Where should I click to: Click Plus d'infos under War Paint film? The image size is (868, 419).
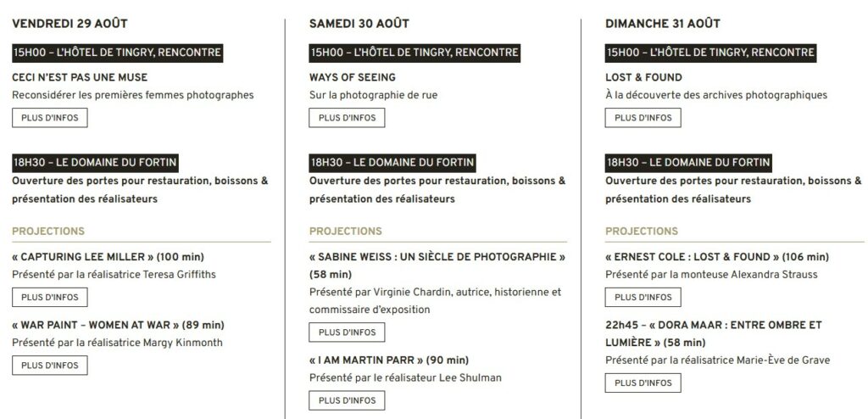[x=50, y=366]
